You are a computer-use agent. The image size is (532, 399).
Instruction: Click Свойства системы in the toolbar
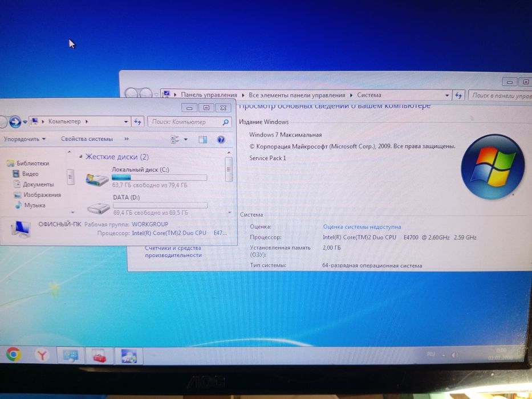[87, 139]
